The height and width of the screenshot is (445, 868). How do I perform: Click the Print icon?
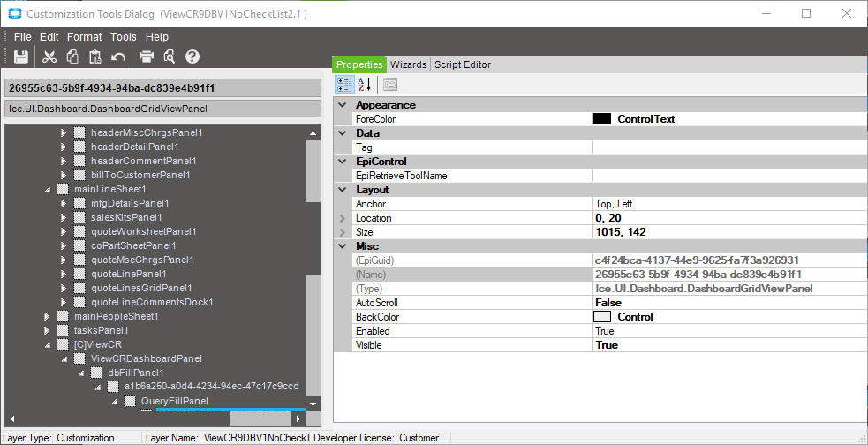[x=147, y=57]
